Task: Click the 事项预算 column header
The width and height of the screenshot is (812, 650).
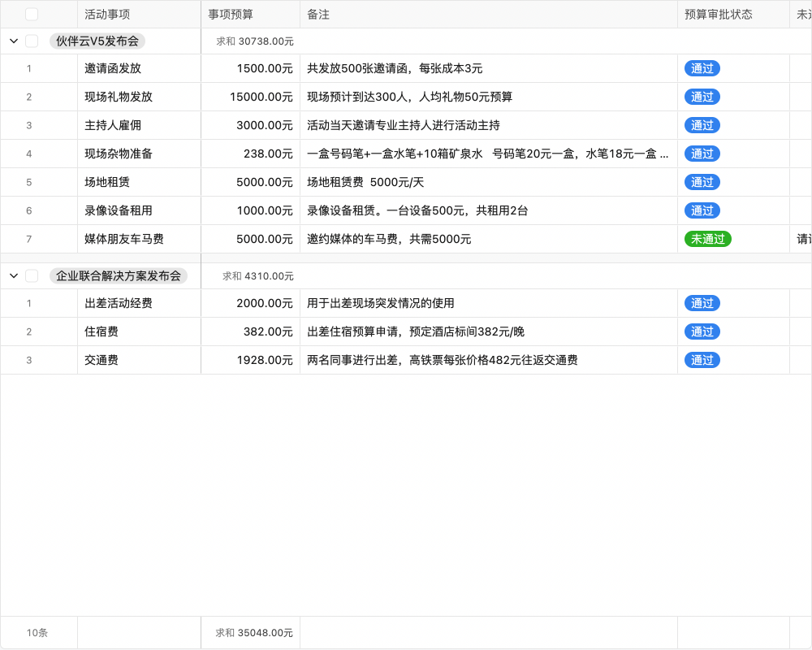Action: [x=231, y=14]
